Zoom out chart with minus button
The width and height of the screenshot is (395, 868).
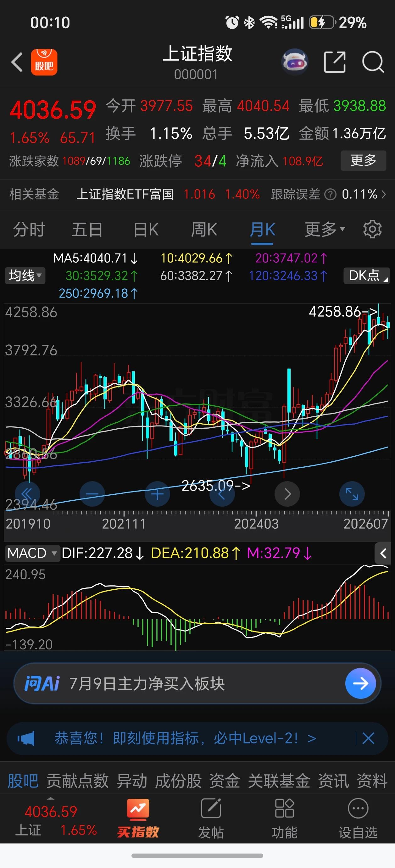pos(92,494)
